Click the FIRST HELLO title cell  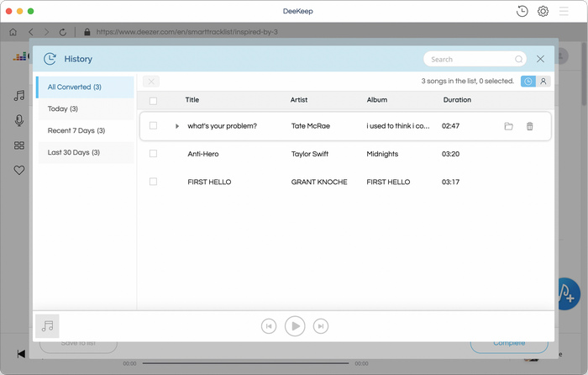[209, 182]
